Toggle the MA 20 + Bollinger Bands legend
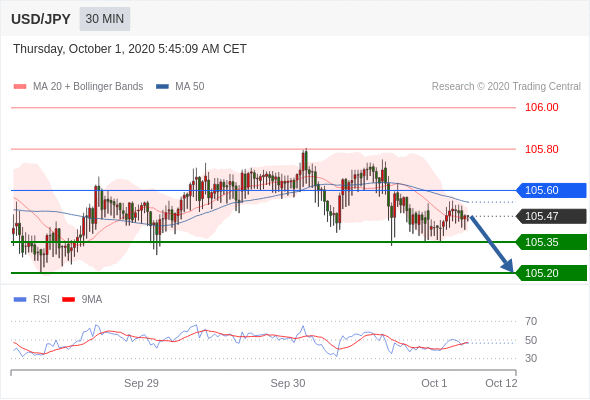Viewport: 590px width, 400px height. point(78,87)
